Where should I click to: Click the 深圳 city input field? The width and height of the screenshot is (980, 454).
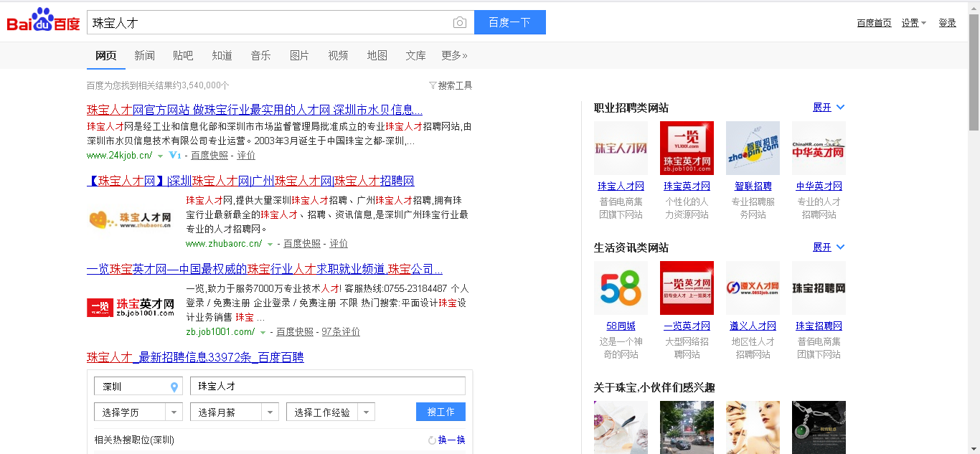pos(138,387)
